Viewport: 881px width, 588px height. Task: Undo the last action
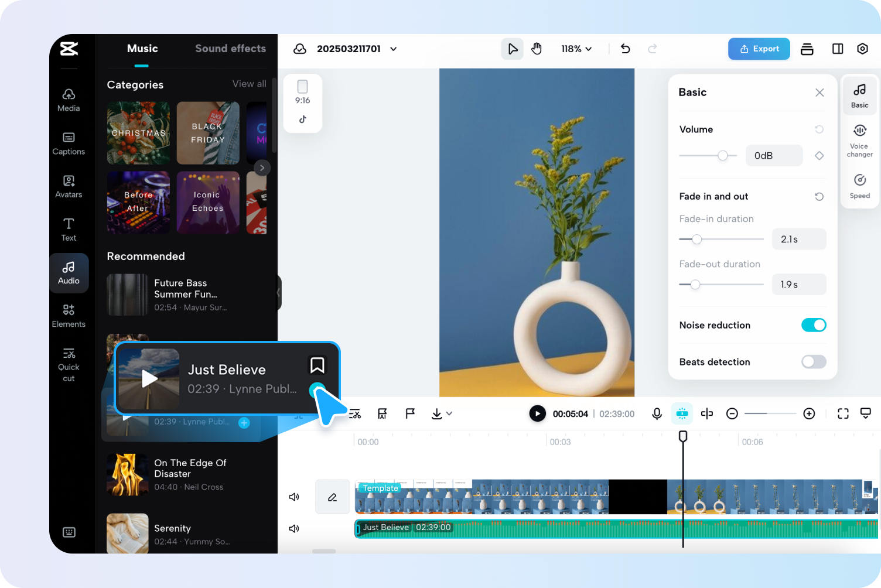coord(626,49)
